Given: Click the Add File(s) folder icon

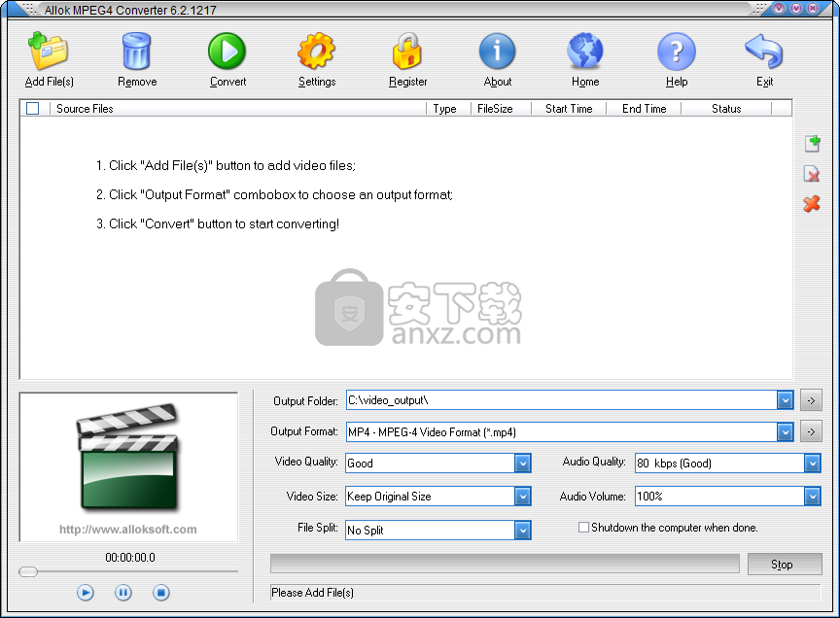Looking at the screenshot, I should tap(49, 51).
